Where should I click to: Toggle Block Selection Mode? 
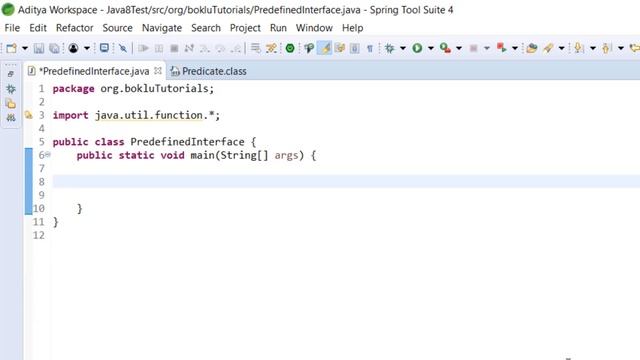coord(355,48)
